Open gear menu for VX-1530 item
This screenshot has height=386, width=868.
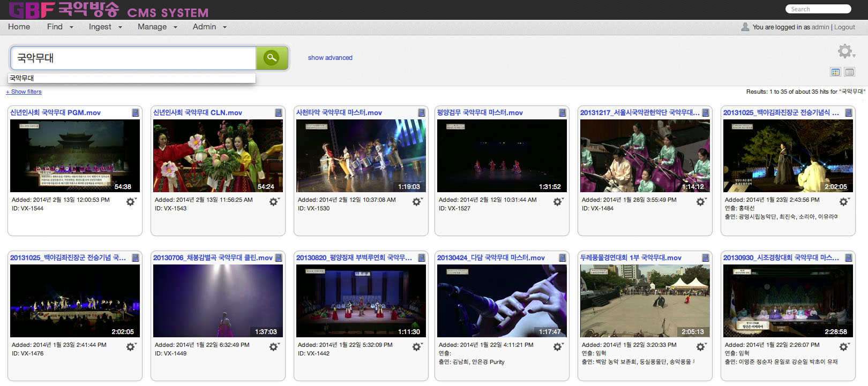click(417, 202)
